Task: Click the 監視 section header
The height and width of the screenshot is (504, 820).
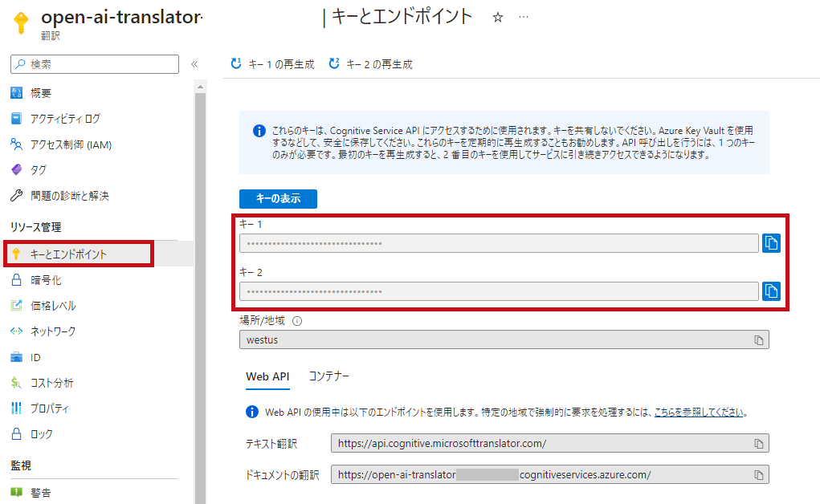Action: click(x=21, y=465)
